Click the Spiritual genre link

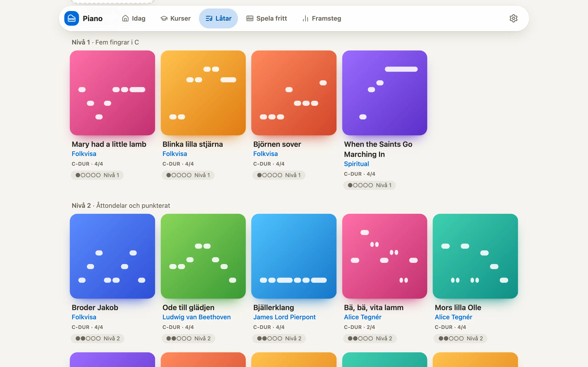pos(356,164)
